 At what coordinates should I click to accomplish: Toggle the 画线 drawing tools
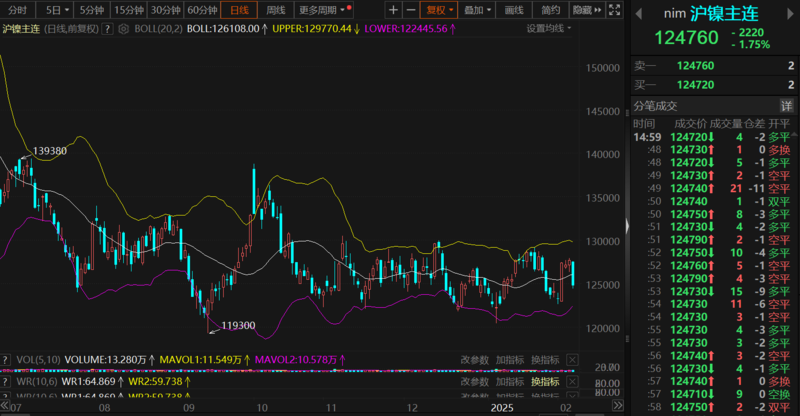click(514, 10)
